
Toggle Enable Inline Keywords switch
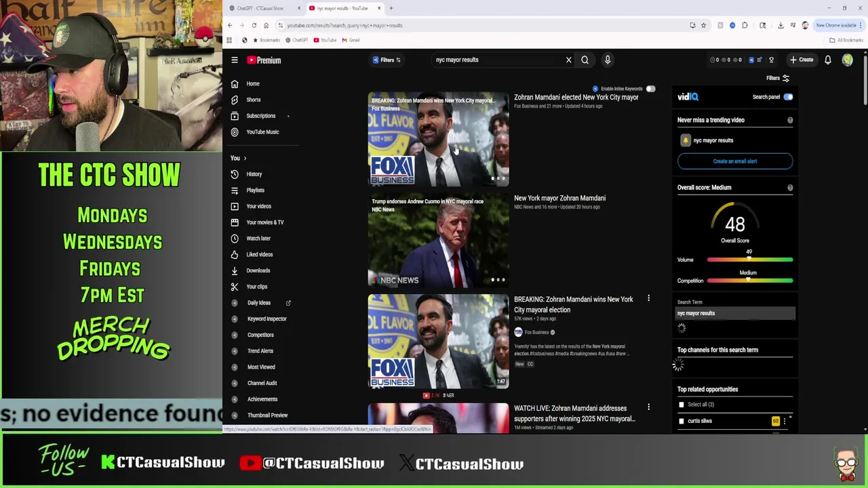click(650, 89)
